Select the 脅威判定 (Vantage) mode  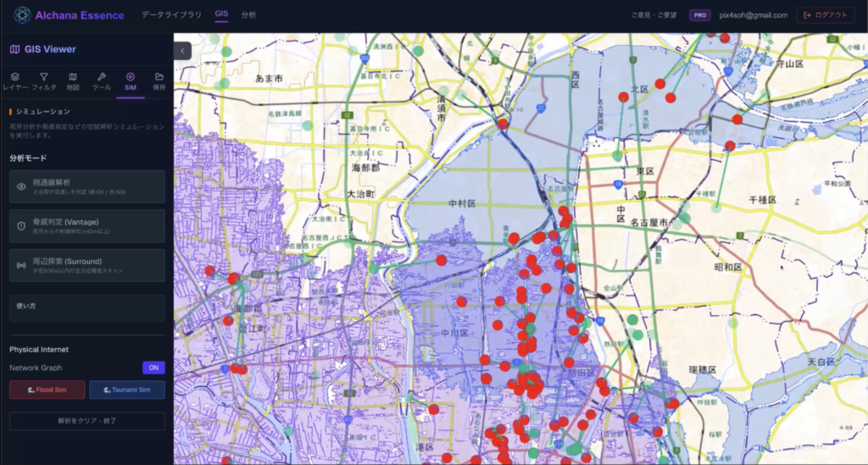click(87, 226)
